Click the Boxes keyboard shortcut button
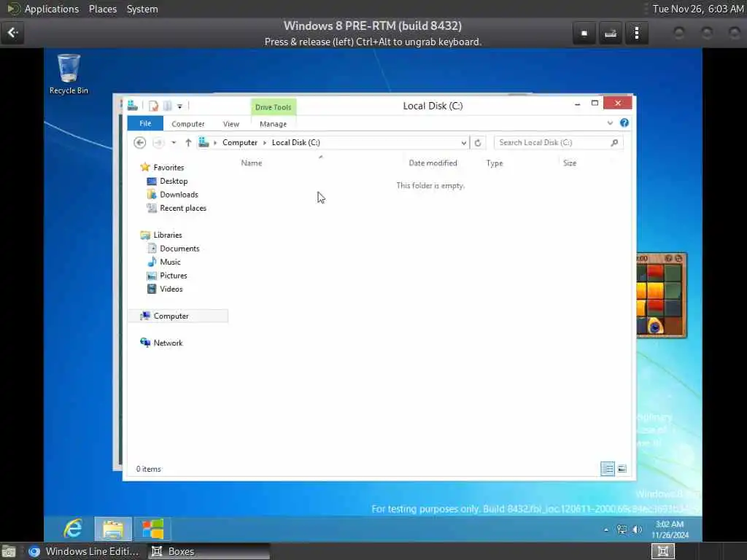 pos(611,33)
